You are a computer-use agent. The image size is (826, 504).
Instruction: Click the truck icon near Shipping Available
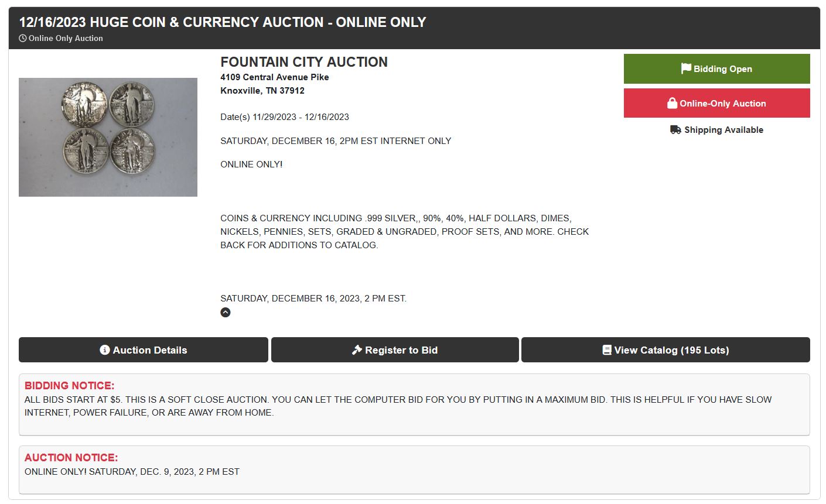point(675,129)
